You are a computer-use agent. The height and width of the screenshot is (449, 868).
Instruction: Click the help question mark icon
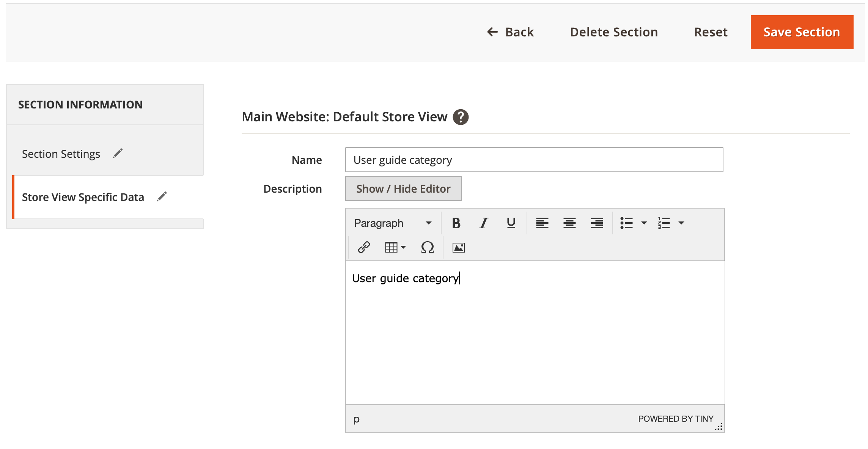[461, 117]
